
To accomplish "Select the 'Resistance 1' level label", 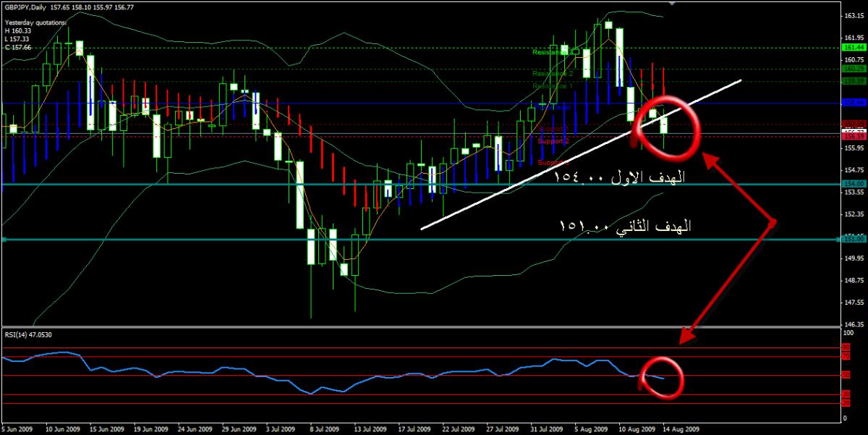I will click(x=553, y=85).
